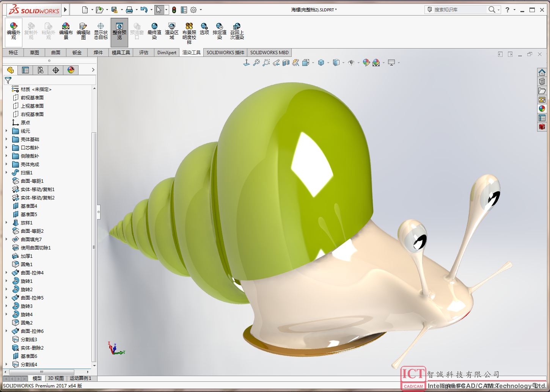The width and height of the screenshot is (550, 392).
Task: Expand the 放样1 feature
Action: pyautogui.click(x=6, y=223)
